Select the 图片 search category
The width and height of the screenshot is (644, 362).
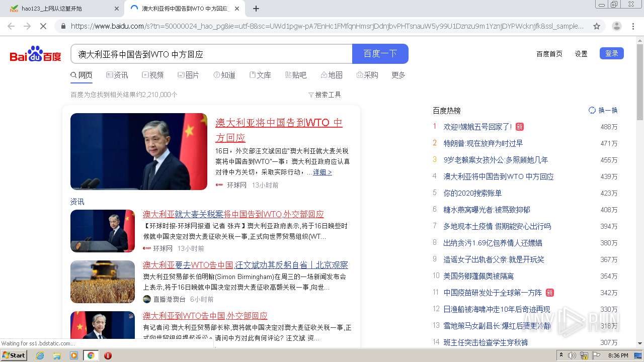(189, 75)
